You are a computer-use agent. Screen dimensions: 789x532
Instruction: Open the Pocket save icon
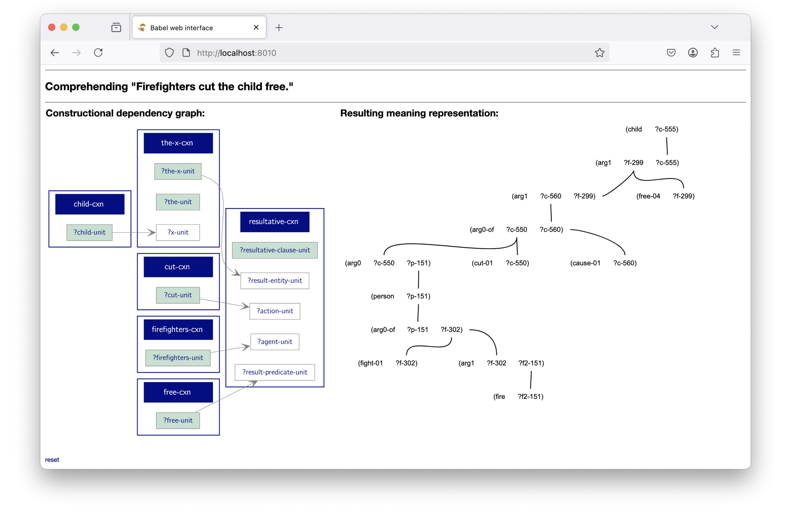click(x=671, y=53)
